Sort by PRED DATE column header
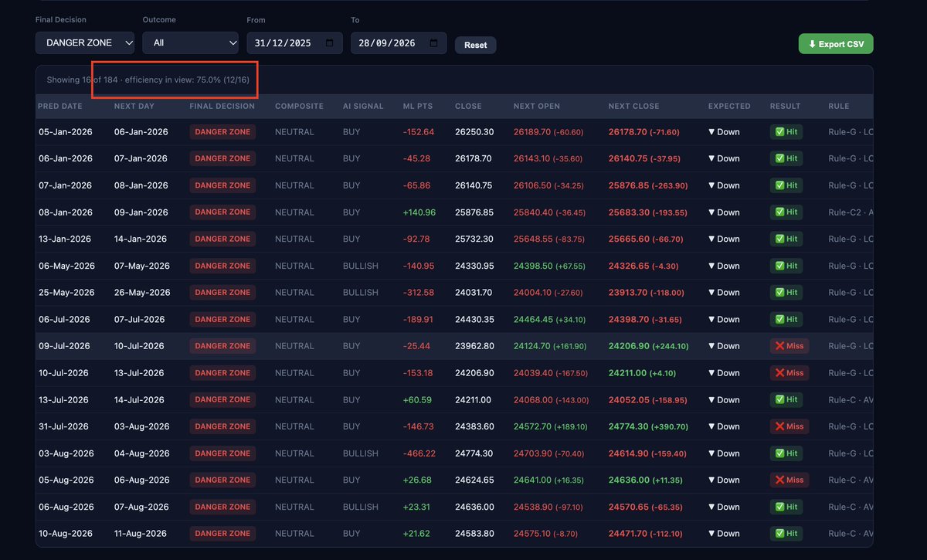The image size is (927, 560). (59, 106)
